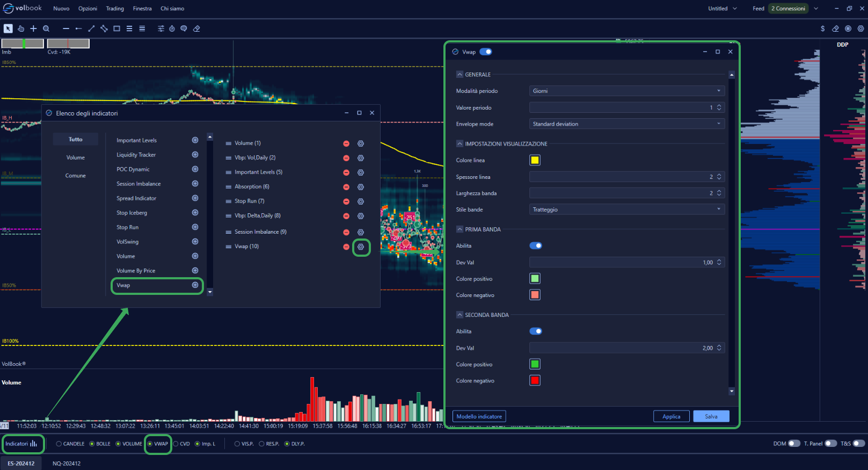
Task: Select the eraser tool in left toolbar
Action: [196, 28]
